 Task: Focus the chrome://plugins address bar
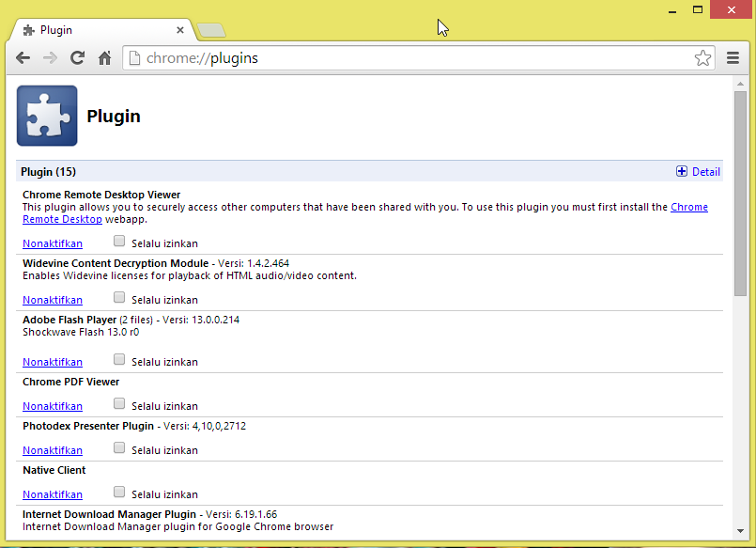click(x=417, y=58)
